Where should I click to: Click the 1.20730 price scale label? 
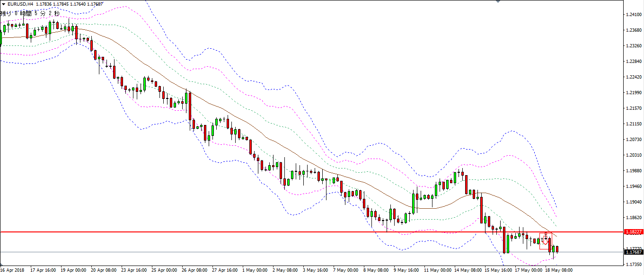click(x=633, y=140)
